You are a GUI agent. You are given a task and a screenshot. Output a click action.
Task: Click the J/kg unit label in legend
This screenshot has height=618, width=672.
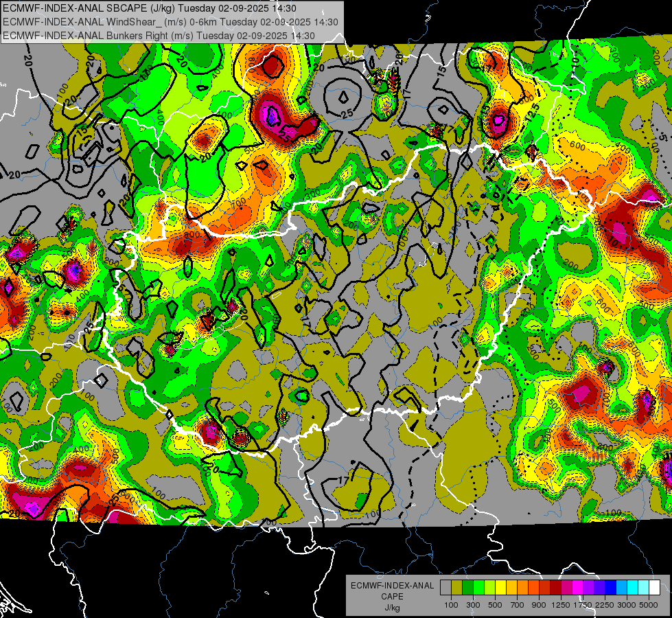pyautogui.click(x=392, y=607)
